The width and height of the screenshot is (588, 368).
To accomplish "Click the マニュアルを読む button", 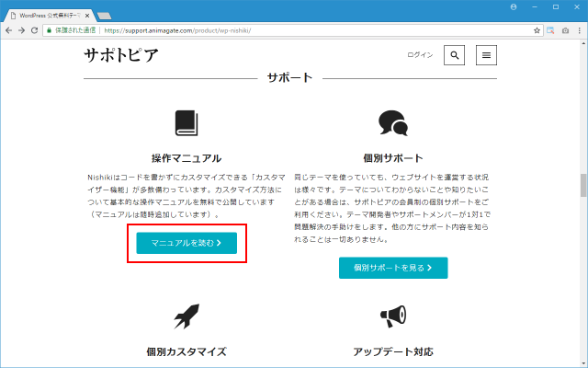I will click(x=187, y=243).
